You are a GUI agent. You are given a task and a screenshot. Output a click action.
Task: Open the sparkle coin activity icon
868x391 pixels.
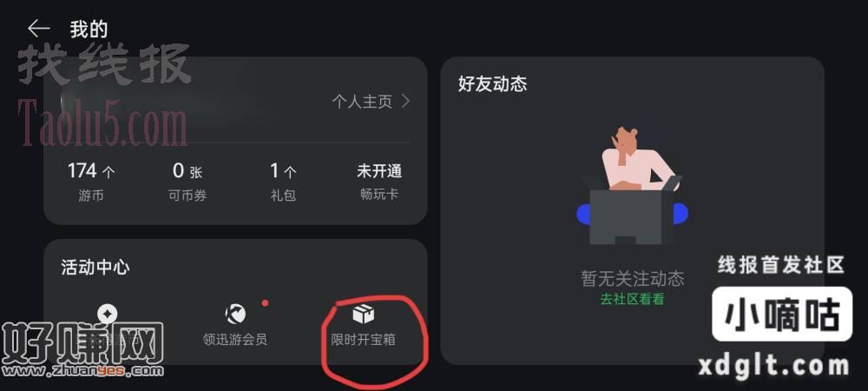(x=108, y=314)
